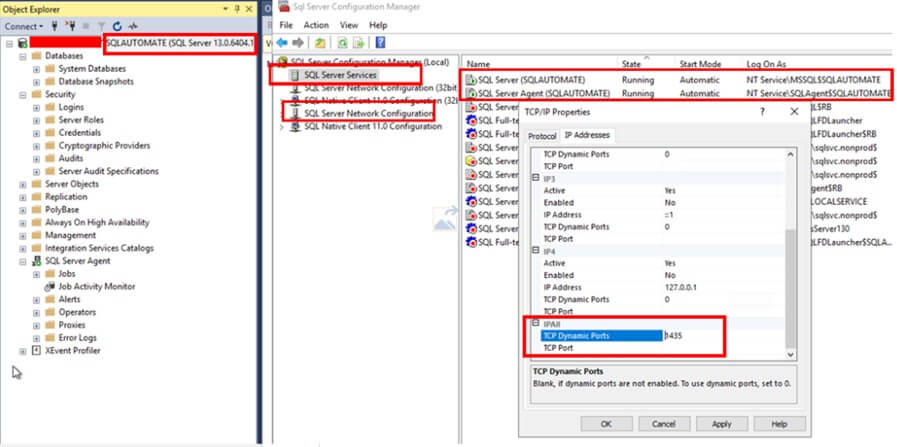Screen dimensions: 897x447
Task: Collapse the Security folder node
Action: [x=23, y=94]
